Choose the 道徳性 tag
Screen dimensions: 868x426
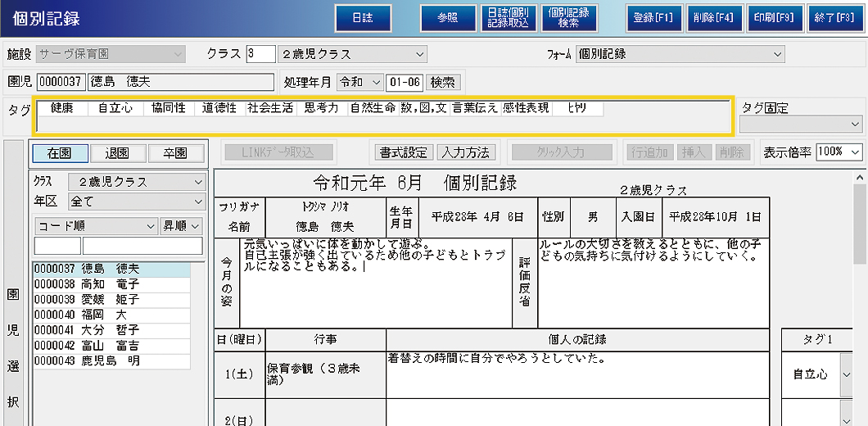pos(219,108)
